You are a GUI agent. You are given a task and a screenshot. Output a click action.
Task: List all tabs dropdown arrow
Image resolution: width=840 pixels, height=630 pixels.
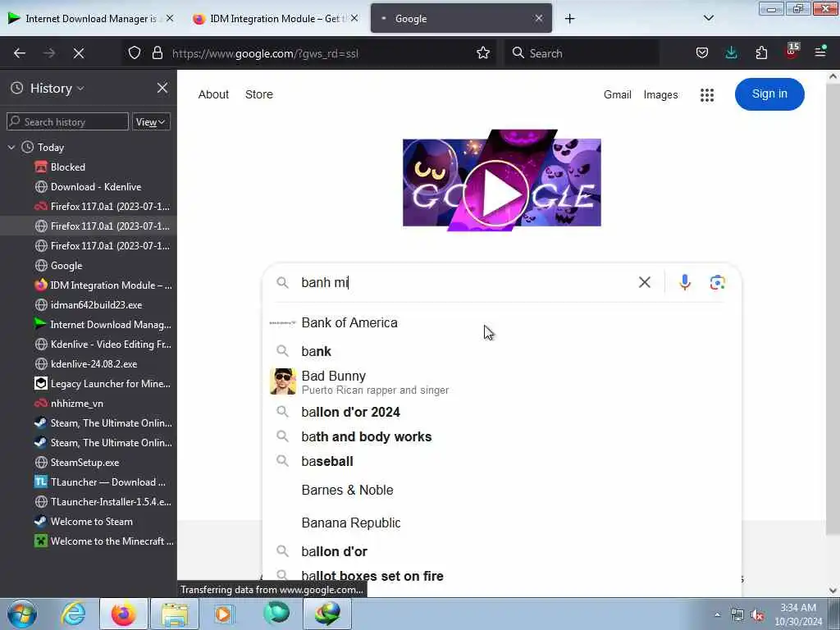click(x=709, y=18)
